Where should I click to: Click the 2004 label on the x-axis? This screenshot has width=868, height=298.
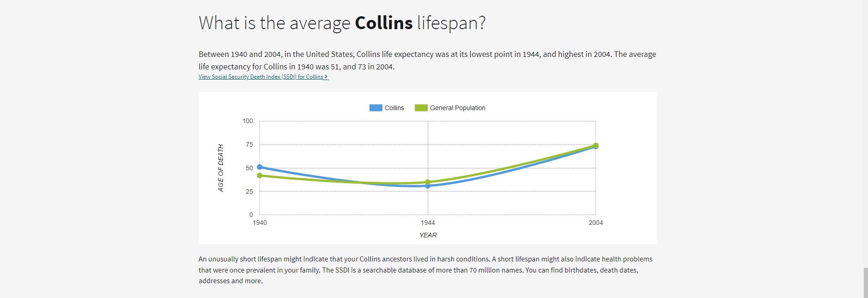click(596, 222)
